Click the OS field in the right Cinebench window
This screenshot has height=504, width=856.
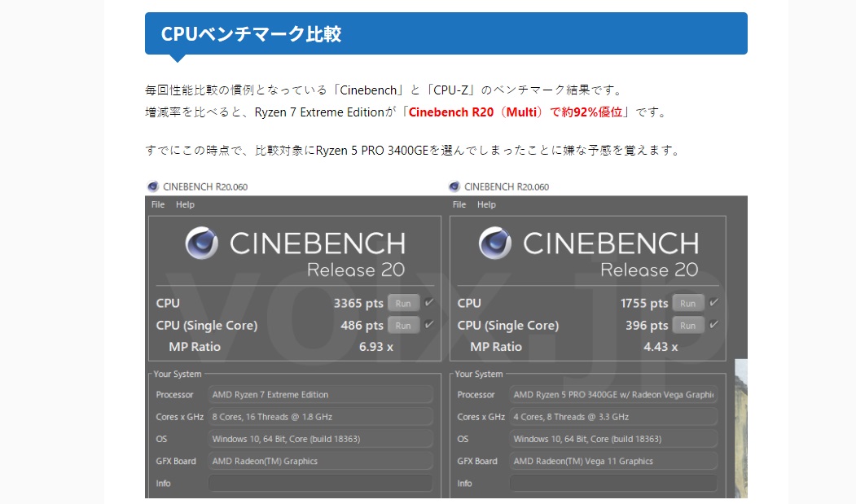pos(613,439)
